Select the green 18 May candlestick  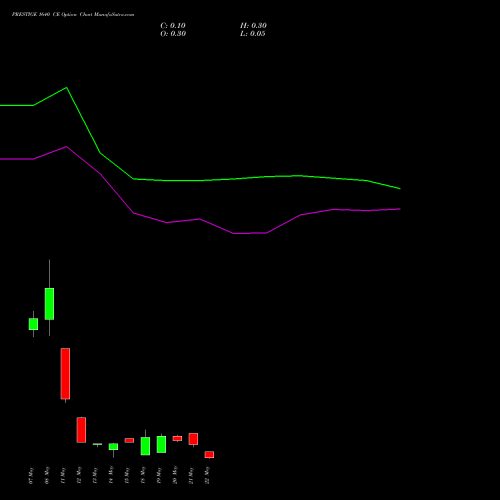coord(145,446)
